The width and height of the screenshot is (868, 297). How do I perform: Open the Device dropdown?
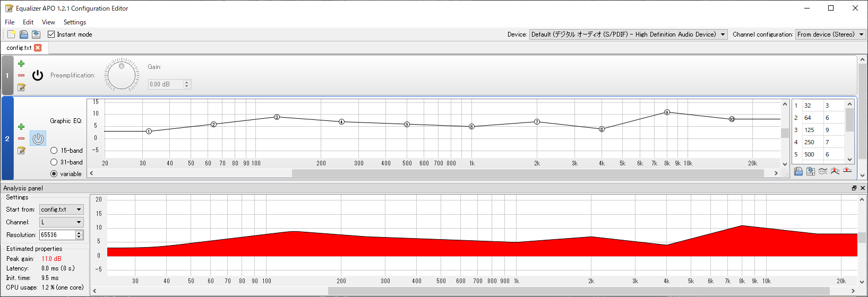[629, 34]
